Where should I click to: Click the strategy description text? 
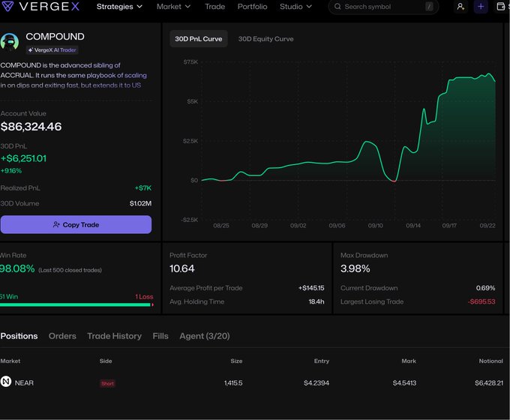point(73,75)
